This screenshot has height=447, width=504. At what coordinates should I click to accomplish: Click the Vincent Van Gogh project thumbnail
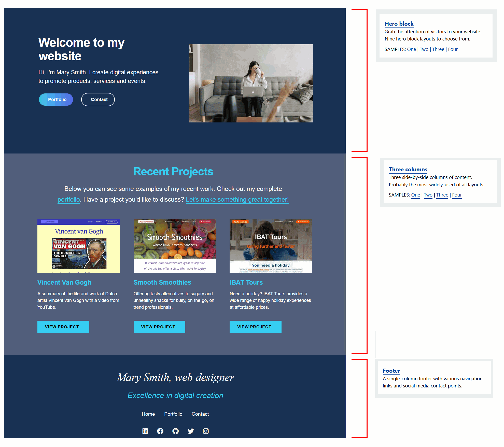click(79, 245)
